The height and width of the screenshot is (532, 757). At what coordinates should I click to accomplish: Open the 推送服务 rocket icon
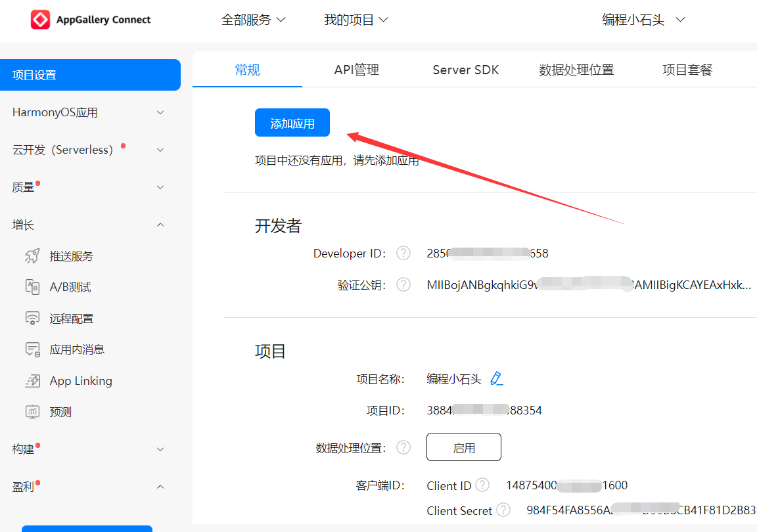(32, 256)
